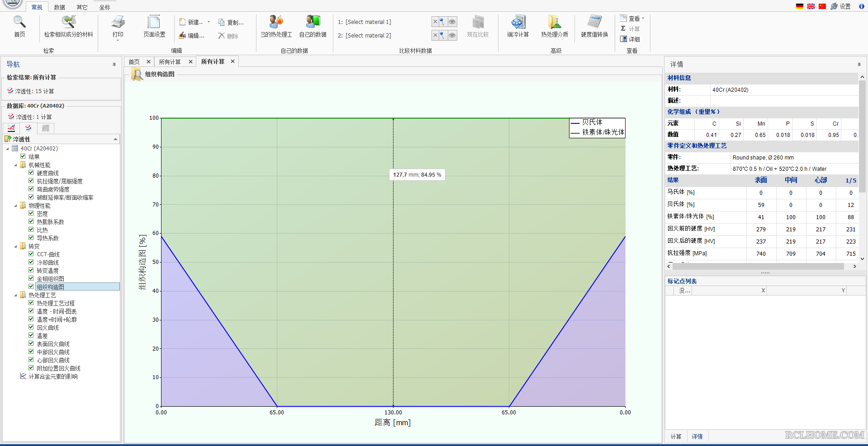
Task: Switch language to English flag
Action: tap(811, 6)
